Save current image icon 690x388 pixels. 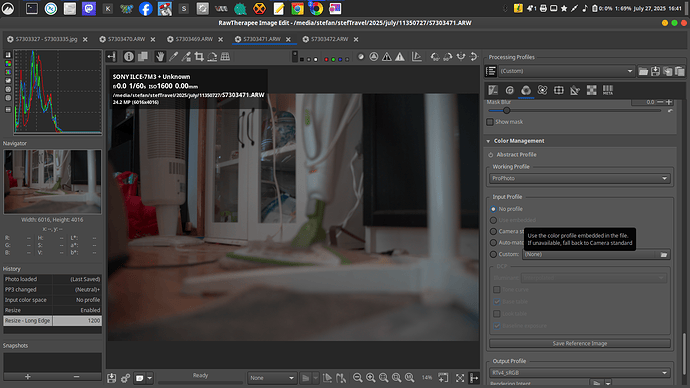(112, 378)
